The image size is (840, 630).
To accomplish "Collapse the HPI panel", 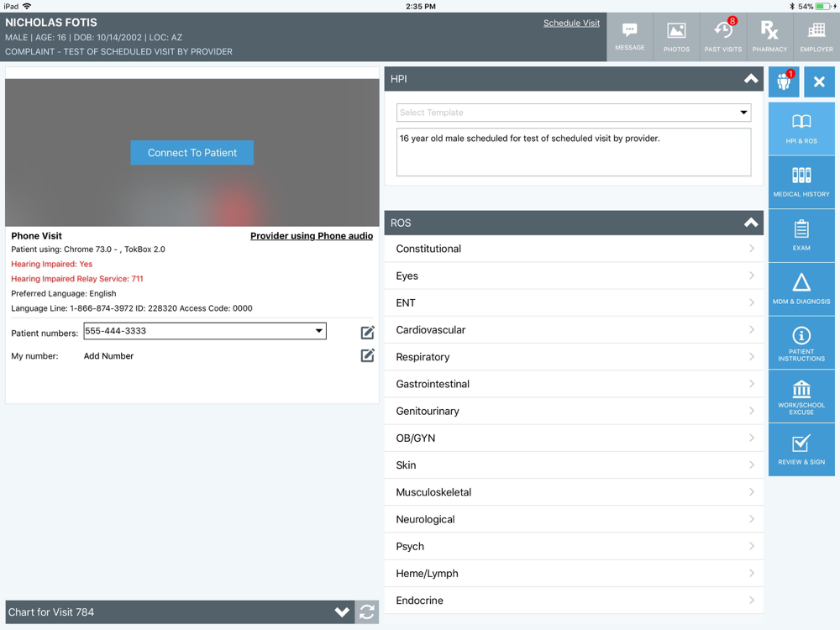I will 751,79.
